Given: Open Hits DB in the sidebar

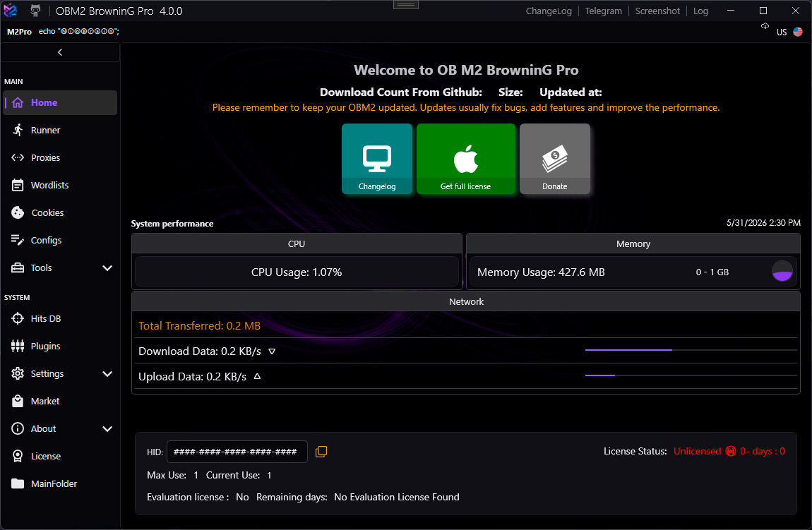Looking at the screenshot, I should click(x=60, y=318).
